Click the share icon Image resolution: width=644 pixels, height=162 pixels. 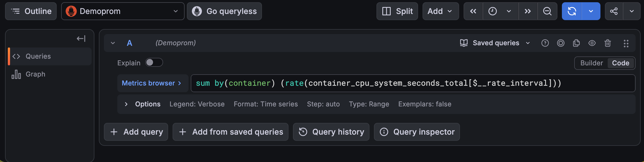[x=614, y=11]
